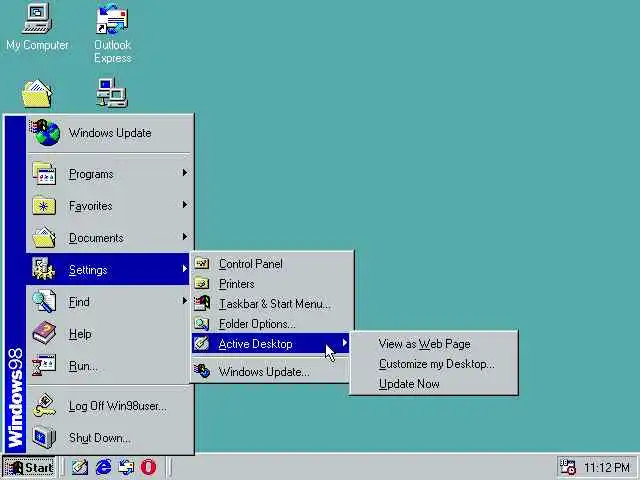Click the Log Off key icon
This screenshot has height=480, width=640.
tap(44, 405)
